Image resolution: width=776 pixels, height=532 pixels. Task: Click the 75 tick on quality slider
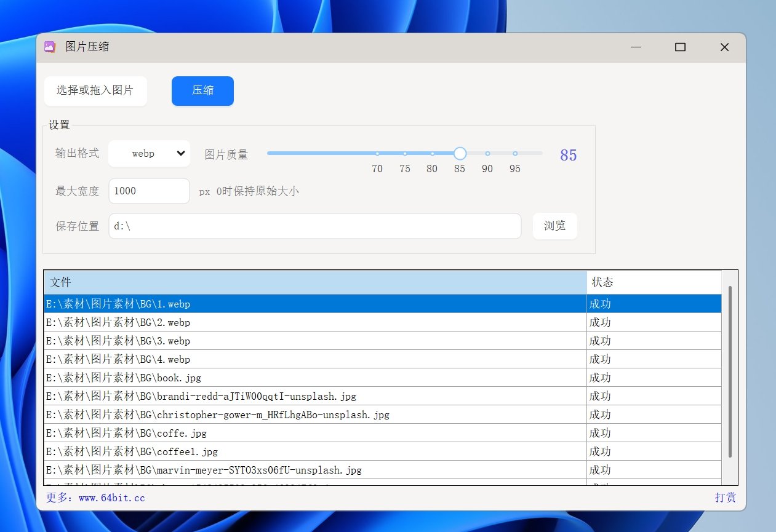click(x=405, y=154)
